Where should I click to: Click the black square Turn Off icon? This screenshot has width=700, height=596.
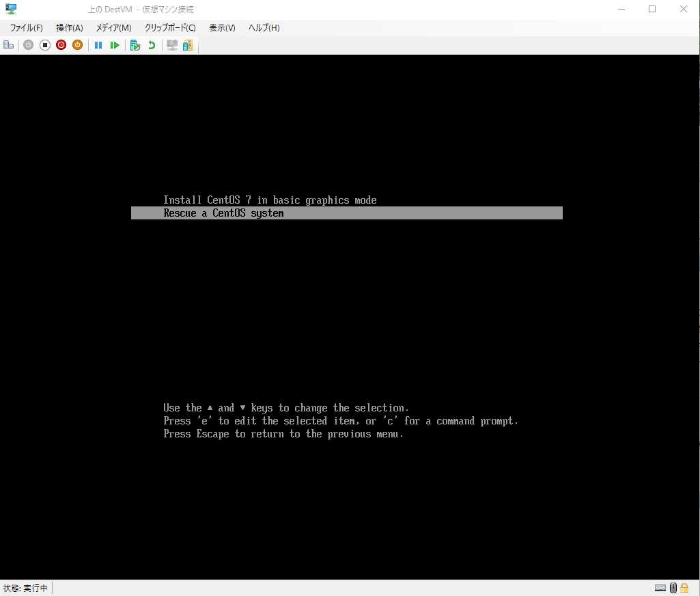point(44,44)
